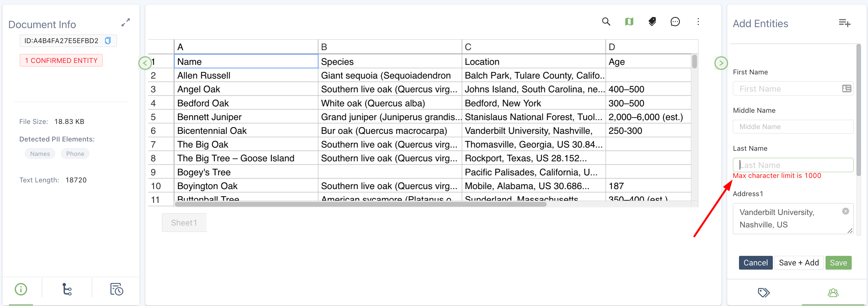Image resolution: width=868 pixels, height=306 pixels.
Task: Switch to the tags tab at bottom right
Action: 764,293
